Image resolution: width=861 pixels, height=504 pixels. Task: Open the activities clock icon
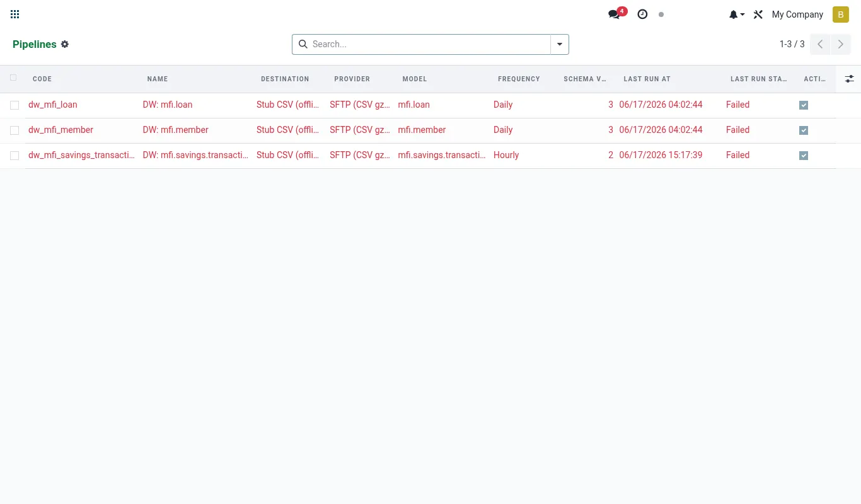pos(642,14)
